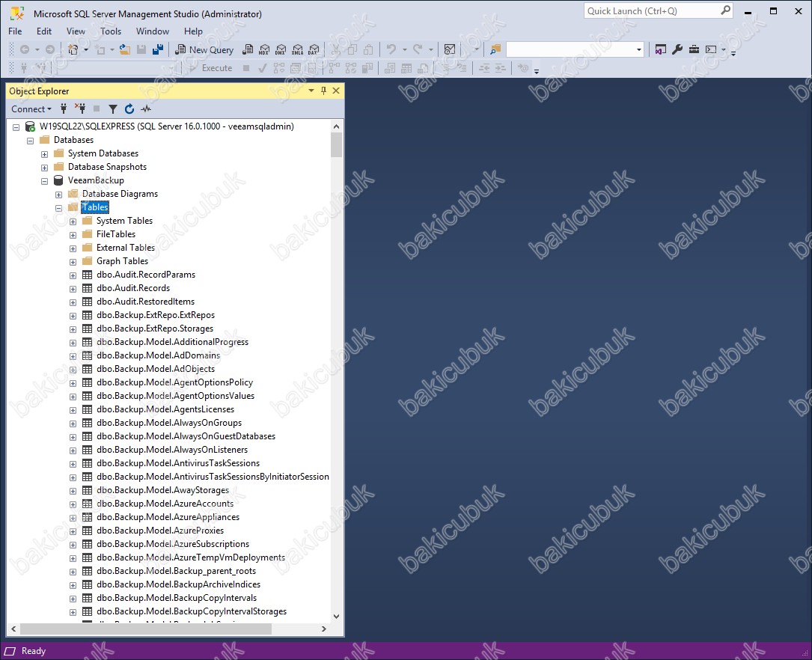The height and width of the screenshot is (660, 812).
Task: Open the Visual Studio window icon
Action: tap(660, 49)
